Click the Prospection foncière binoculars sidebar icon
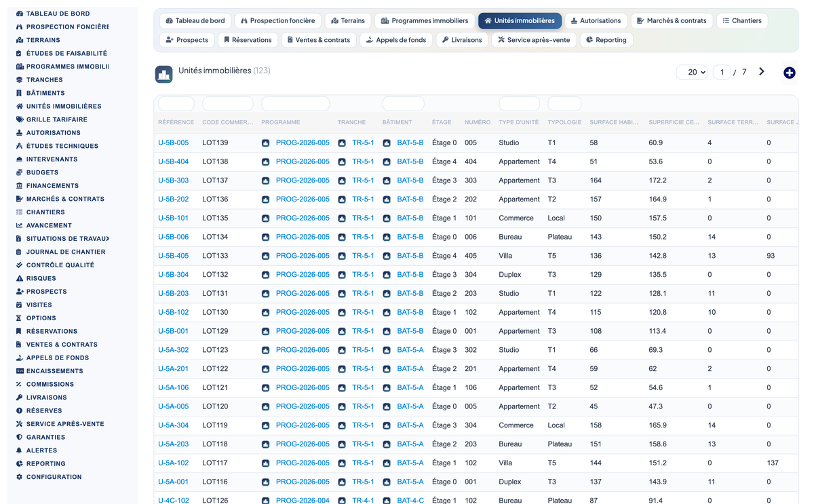This screenshot has width=814, height=504. click(20, 26)
